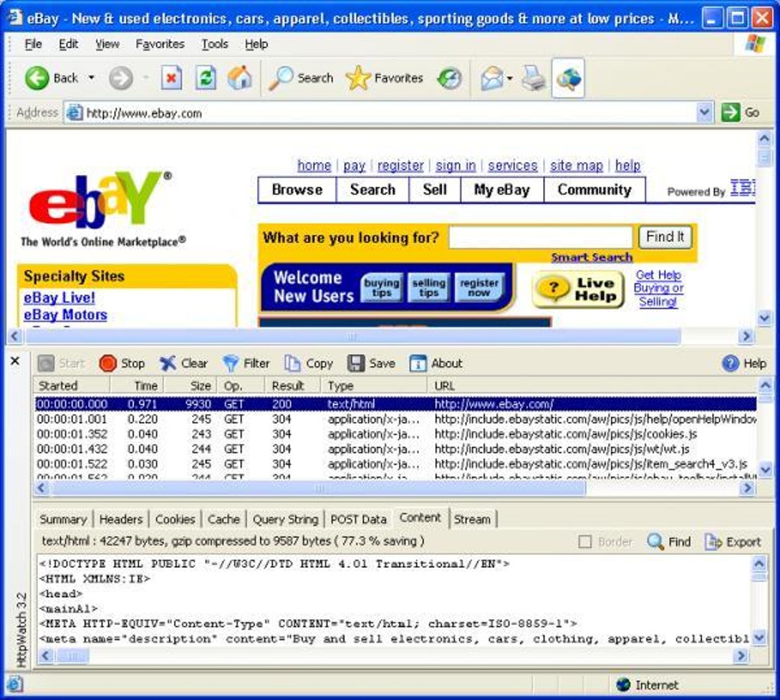Click the address bar URL field
This screenshot has width=780, height=700.
[x=389, y=113]
